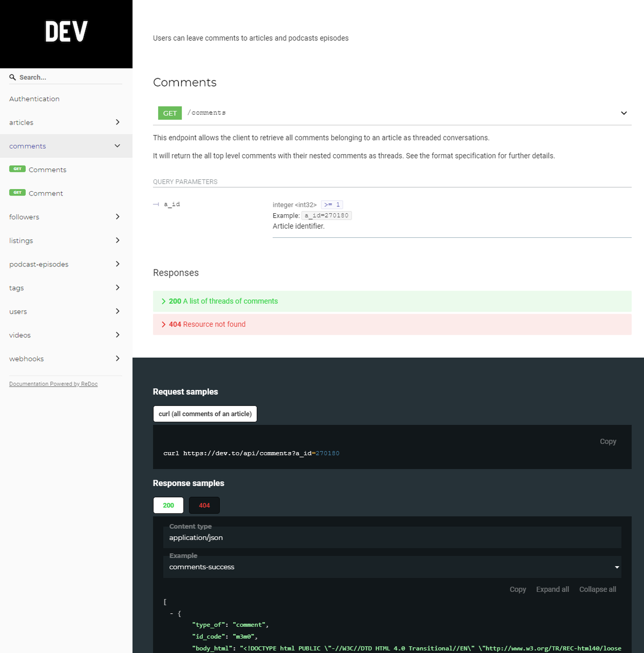This screenshot has width=644, height=653.
Task: Expand the followers sidebar section
Action: click(x=118, y=217)
